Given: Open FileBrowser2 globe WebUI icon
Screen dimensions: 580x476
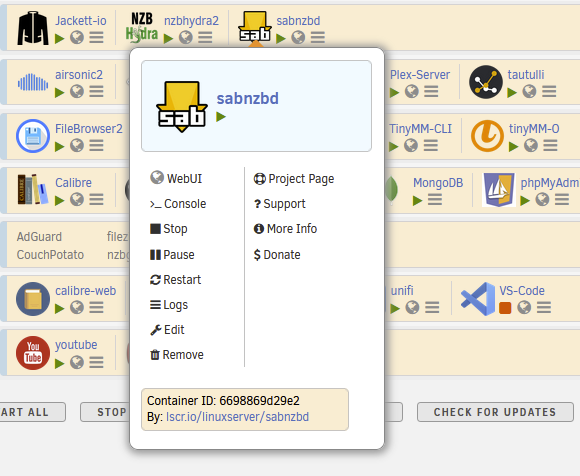Looking at the screenshot, I should pos(77,145).
